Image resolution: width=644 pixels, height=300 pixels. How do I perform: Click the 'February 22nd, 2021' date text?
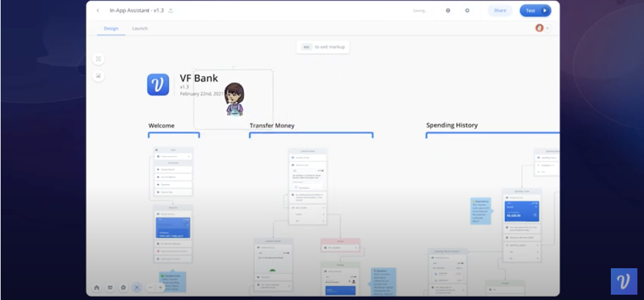[x=201, y=94]
